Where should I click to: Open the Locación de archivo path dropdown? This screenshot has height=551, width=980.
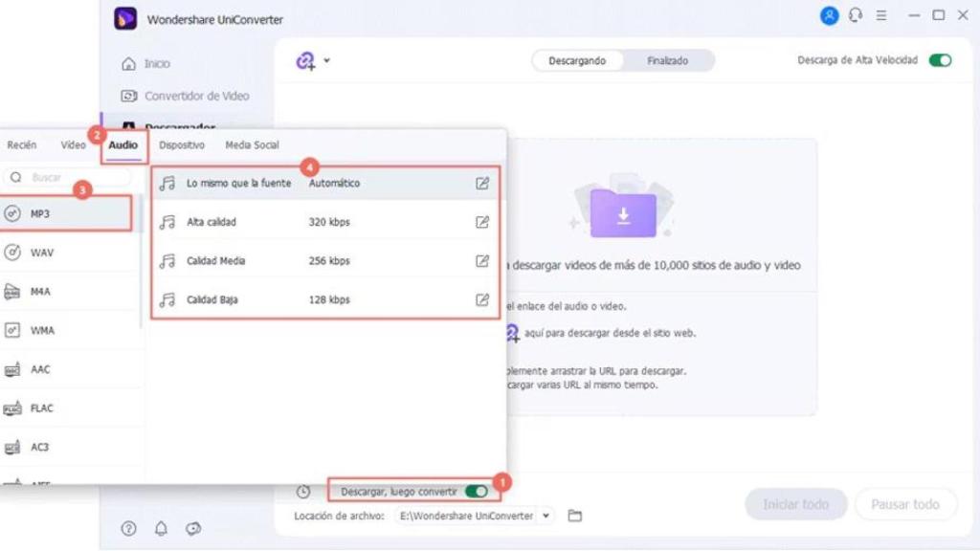pyautogui.click(x=546, y=516)
